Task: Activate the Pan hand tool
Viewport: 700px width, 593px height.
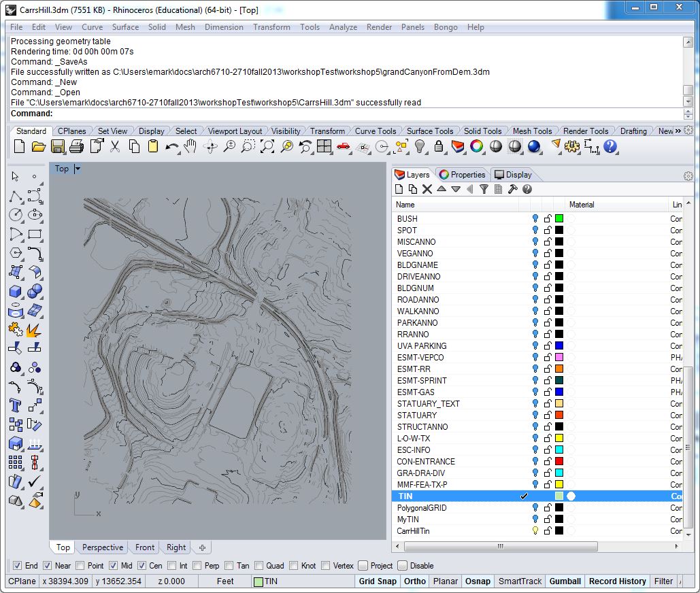Action: pos(190,146)
